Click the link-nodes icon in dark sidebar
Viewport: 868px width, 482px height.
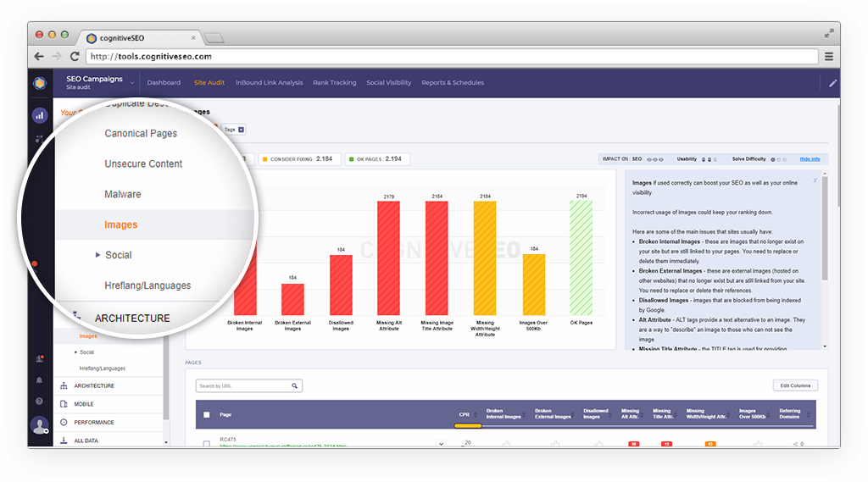39,139
